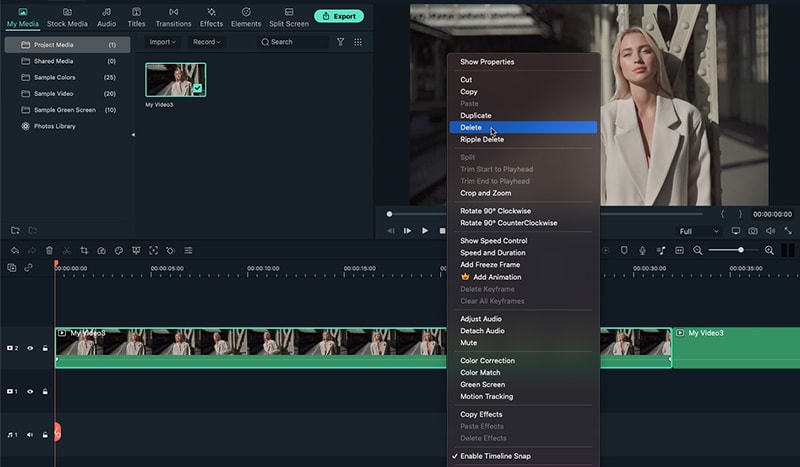Screen dimensions: 800x467
Task: Toggle the lock on audio track 1
Action: click(45, 435)
